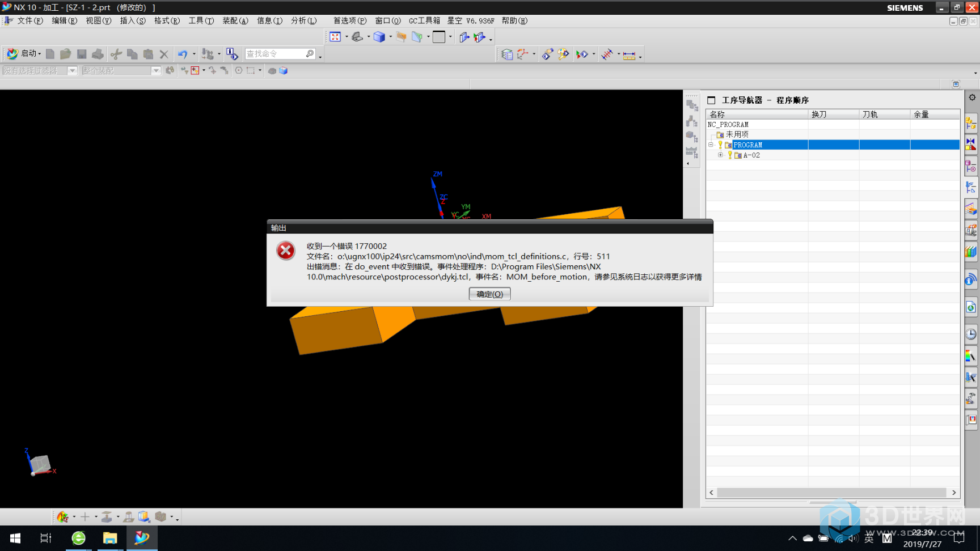
Task: Click the view triad cube in viewport
Action: coord(40,464)
